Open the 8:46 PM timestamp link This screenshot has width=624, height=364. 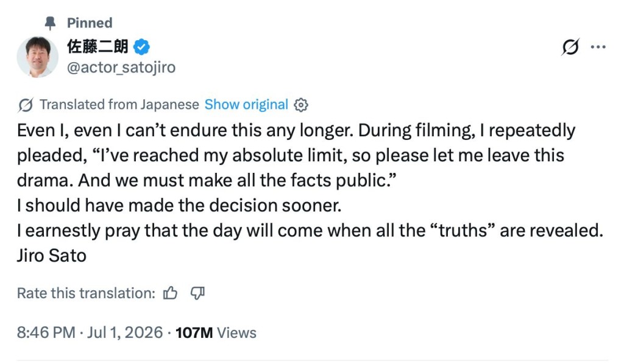46,332
